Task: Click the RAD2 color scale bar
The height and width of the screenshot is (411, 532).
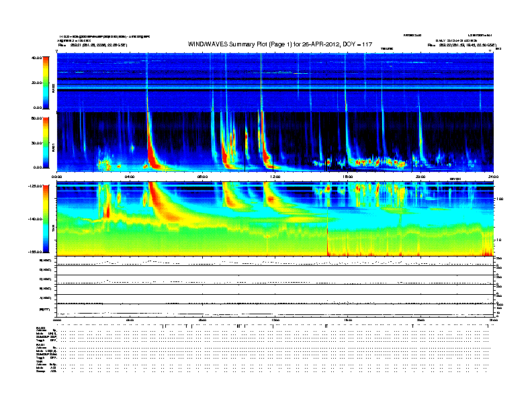Action: click(x=46, y=82)
